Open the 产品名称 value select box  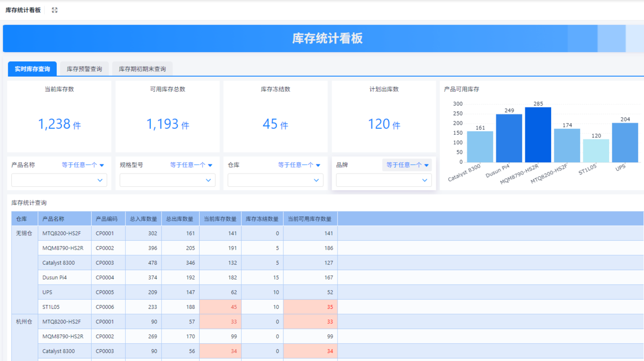(x=59, y=180)
